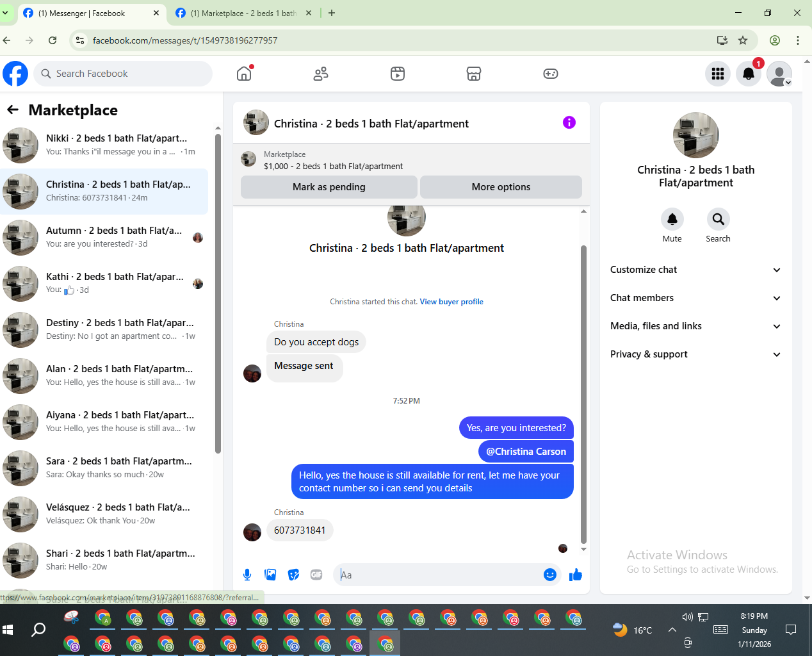Open the taskbar volume icon
The height and width of the screenshot is (656, 812).
[688, 617]
